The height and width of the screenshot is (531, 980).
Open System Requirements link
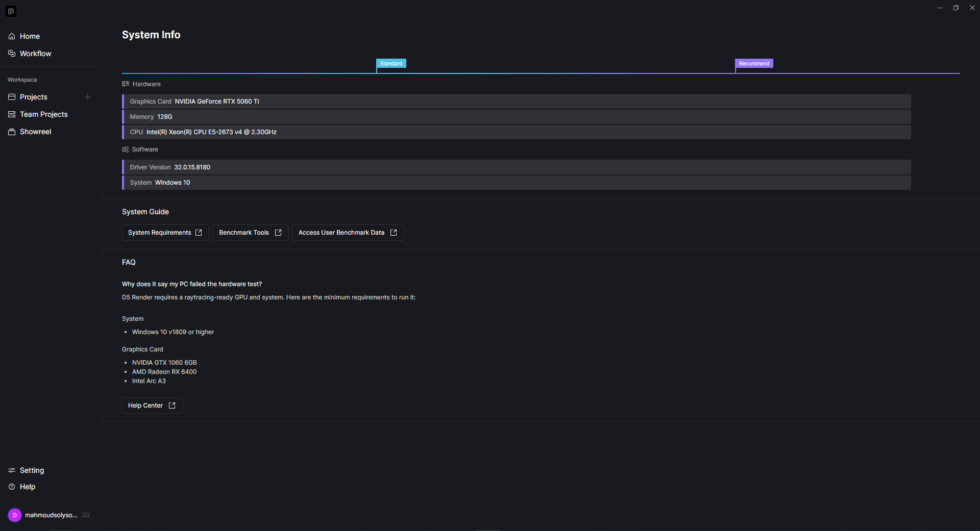tap(165, 233)
